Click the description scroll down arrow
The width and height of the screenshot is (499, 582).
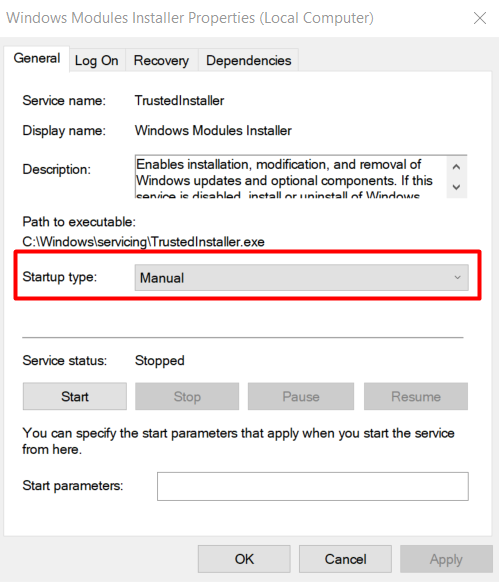457,187
